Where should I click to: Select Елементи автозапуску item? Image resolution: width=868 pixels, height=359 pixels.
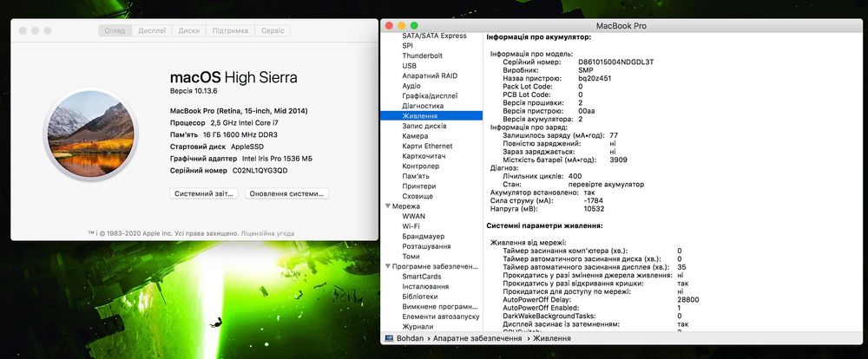click(441, 317)
